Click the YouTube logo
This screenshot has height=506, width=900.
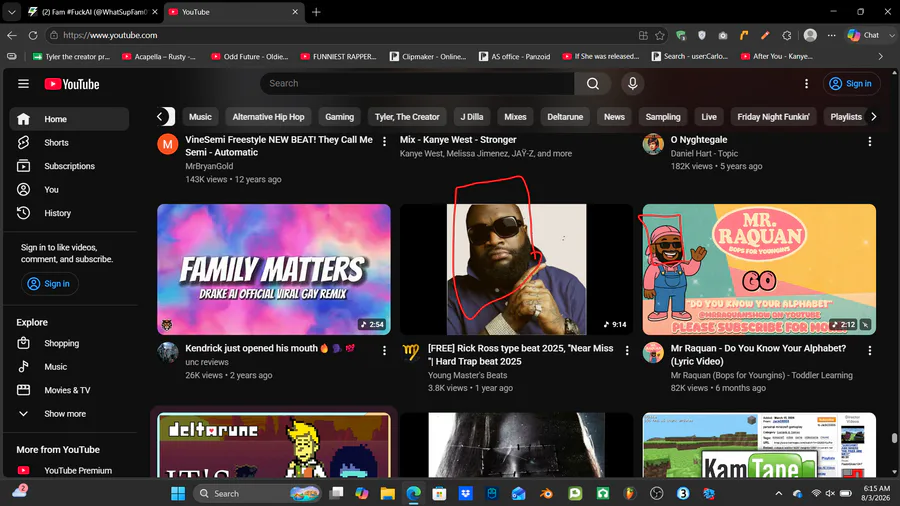tap(72, 84)
